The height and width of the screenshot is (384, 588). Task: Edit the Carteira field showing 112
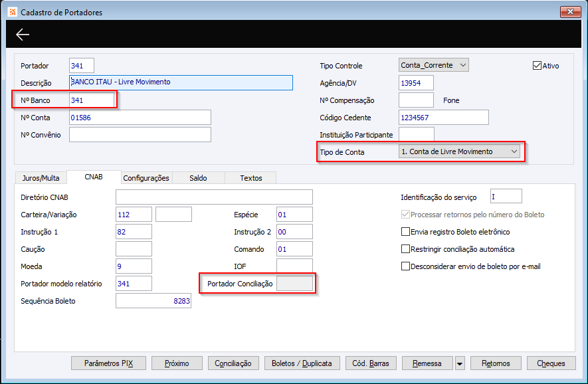point(134,215)
